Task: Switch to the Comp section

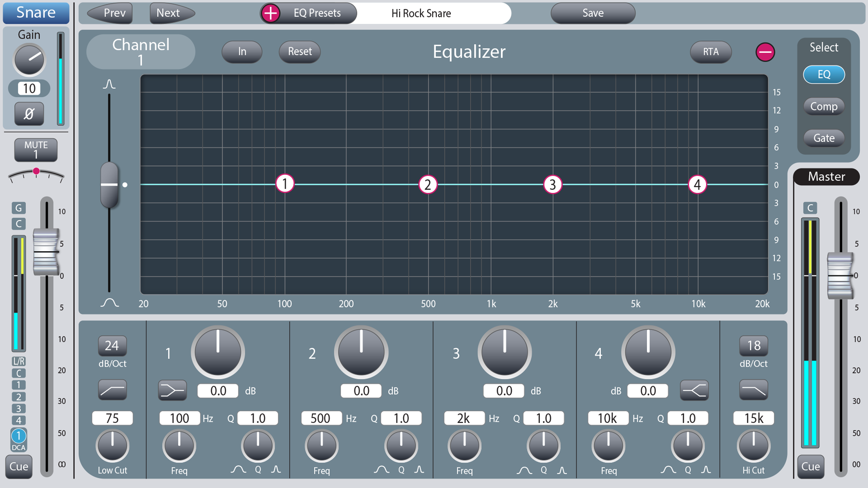Action: pyautogui.click(x=824, y=106)
